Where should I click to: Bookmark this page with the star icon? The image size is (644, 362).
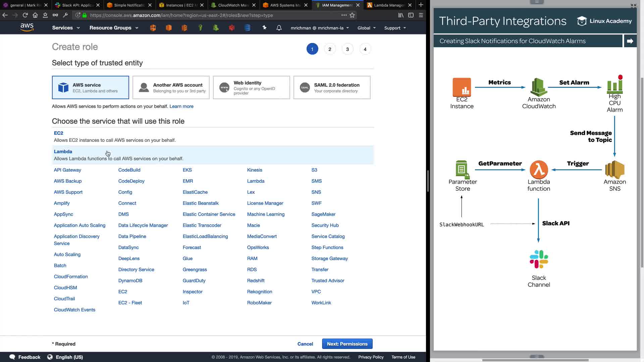click(x=352, y=15)
